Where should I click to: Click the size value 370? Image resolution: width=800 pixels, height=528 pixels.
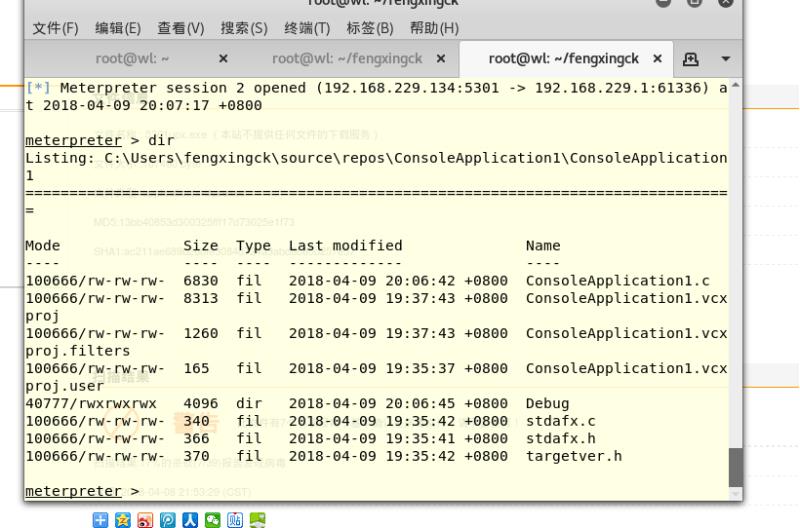[196, 456]
